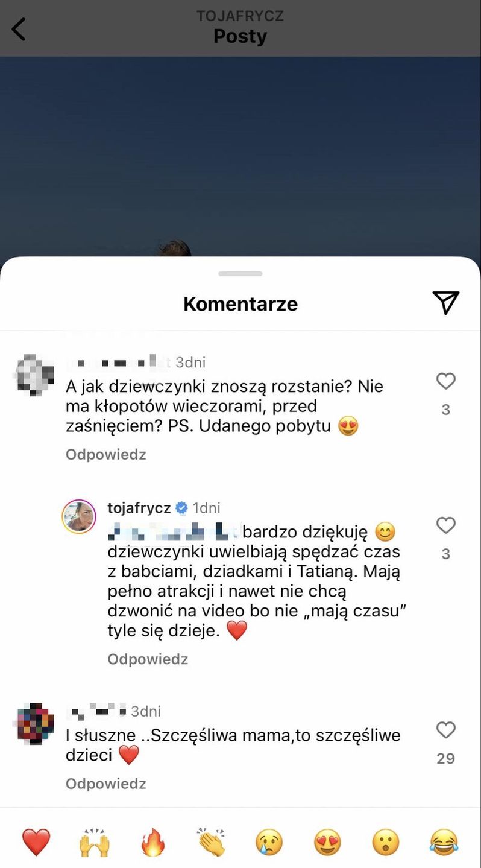React with the crying face emoji
The width and height of the screenshot is (481, 868).
click(269, 842)
